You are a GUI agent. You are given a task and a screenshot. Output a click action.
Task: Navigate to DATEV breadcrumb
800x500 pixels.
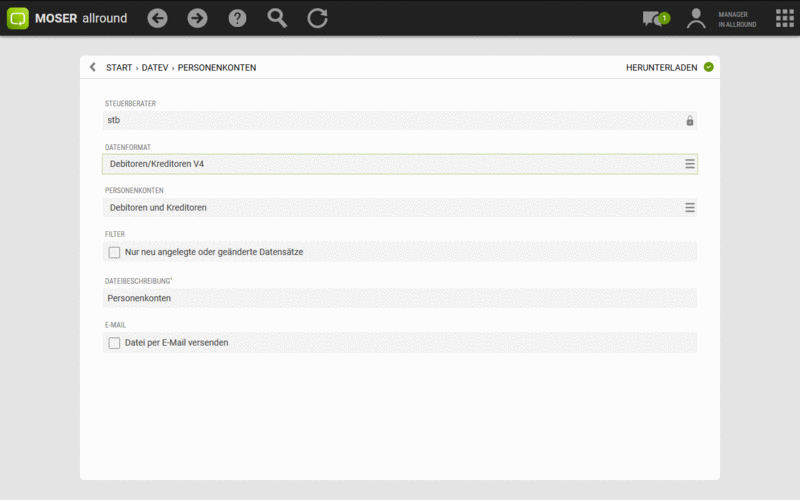pyautogui.click(x=155, y=67)
